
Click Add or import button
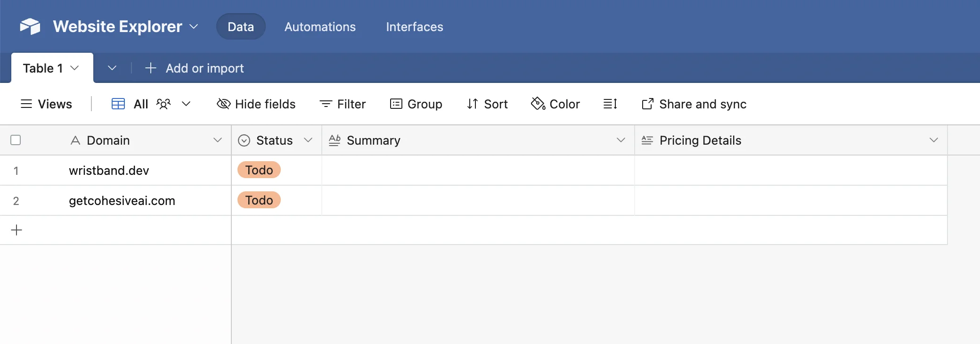pos(195,68)
